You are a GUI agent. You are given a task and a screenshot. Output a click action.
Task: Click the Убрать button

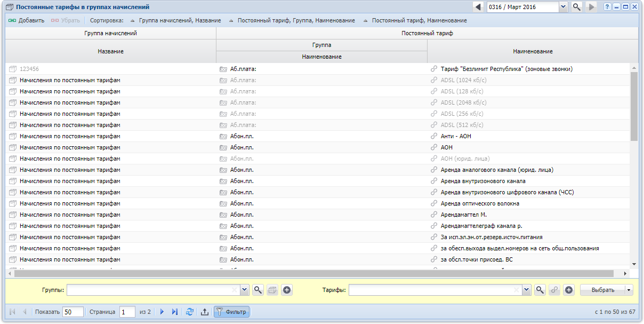coord(66,20)
